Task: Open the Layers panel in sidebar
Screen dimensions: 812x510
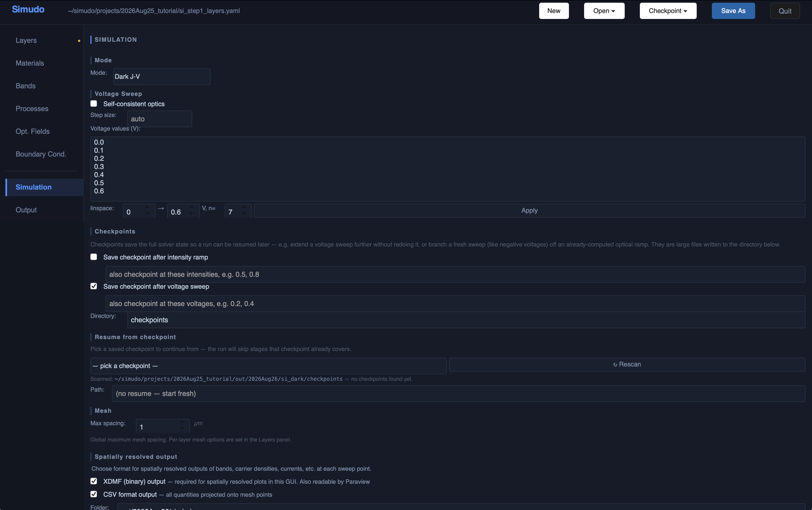Action: [x=26, y=40]
